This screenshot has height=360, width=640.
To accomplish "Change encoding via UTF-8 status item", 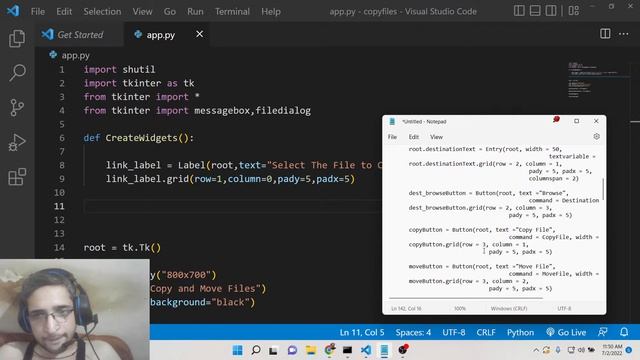I will (453, 332).
